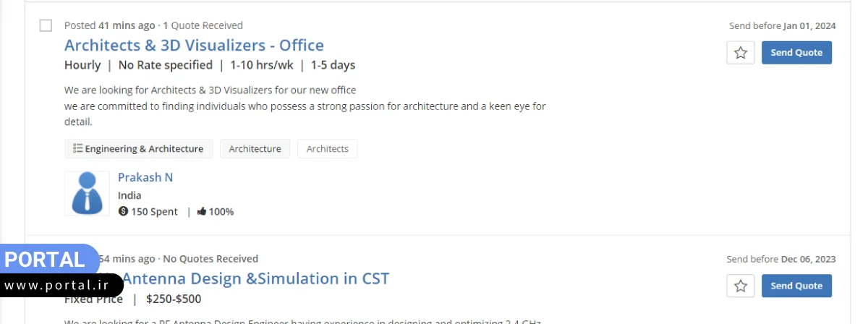Click the www.portal.ir web address
Viewport: 868px width, 324px height.
pos(61,286)
